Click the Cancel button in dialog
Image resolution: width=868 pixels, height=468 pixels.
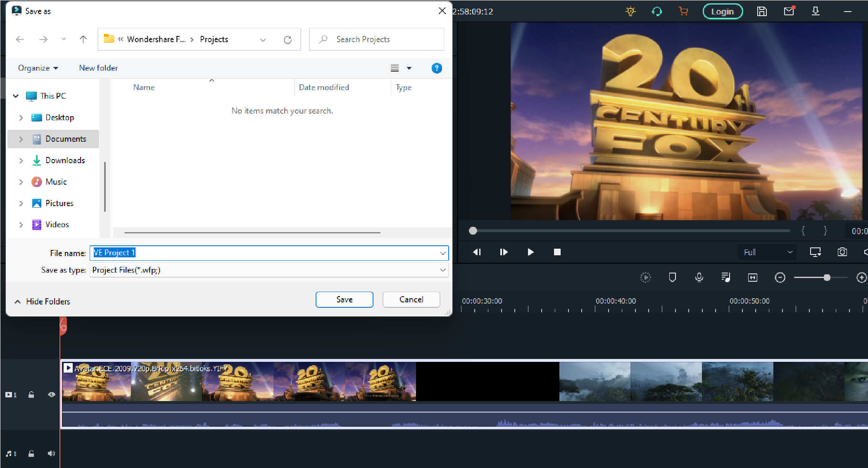pyautogui.click(x=411, y=299)
